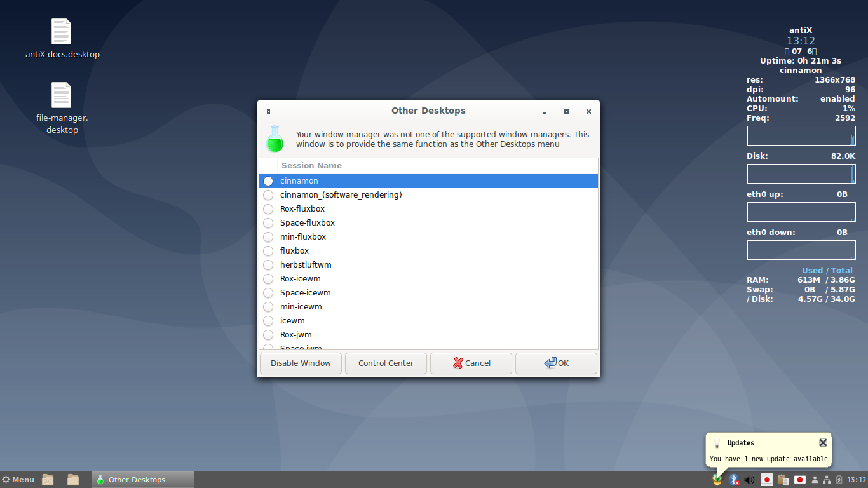The image size is (868, 488).
Task: Open the antiX-docs.desktop desktop icon
Action: 62,39
